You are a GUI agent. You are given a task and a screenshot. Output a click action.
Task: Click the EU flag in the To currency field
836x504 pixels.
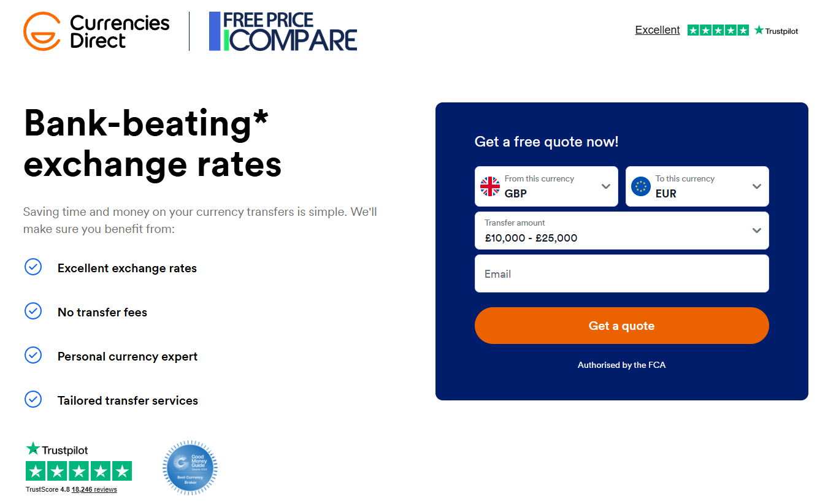[x=640, y=186]
